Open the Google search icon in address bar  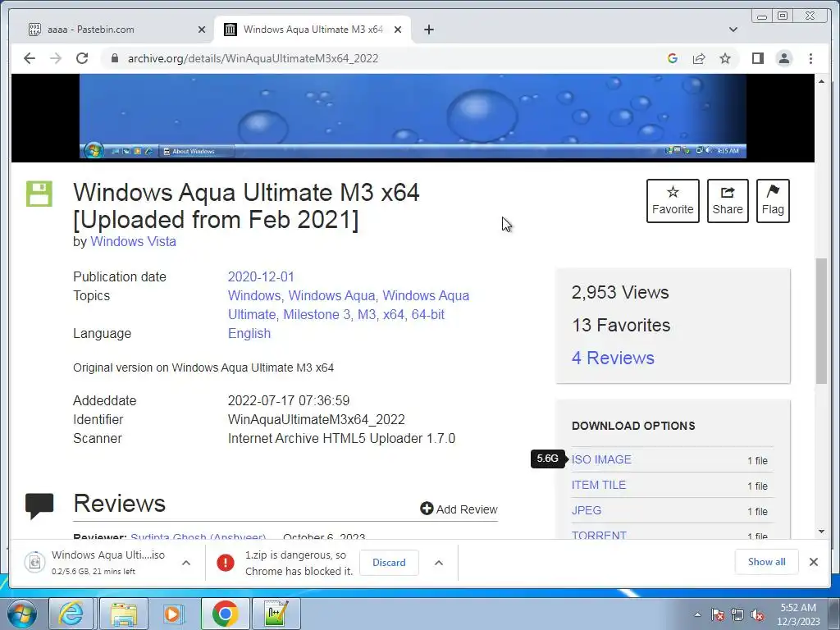(x=673, y=58)
